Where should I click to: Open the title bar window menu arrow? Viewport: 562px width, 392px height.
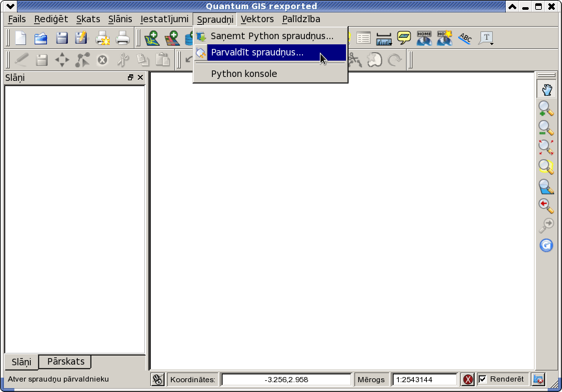tap(10, 6)
